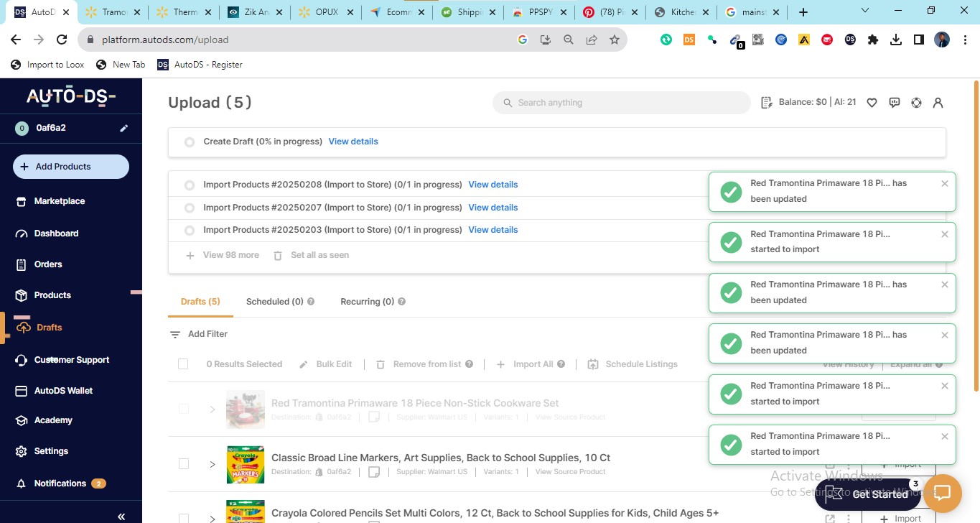Open the Chrome extensions puzzle icon
The image size is (980, 523).
(x=873, y=40)
